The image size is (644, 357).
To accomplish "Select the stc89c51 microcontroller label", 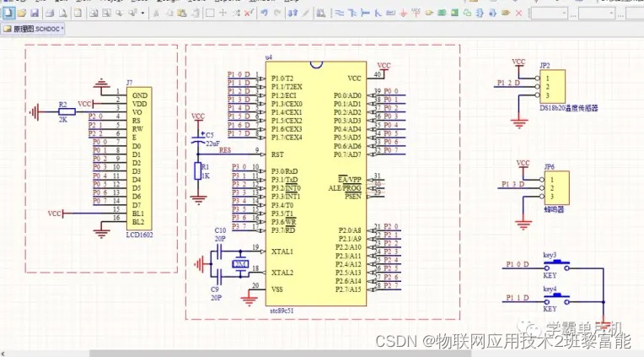I will pyautogui.click(x=282, y=311).
